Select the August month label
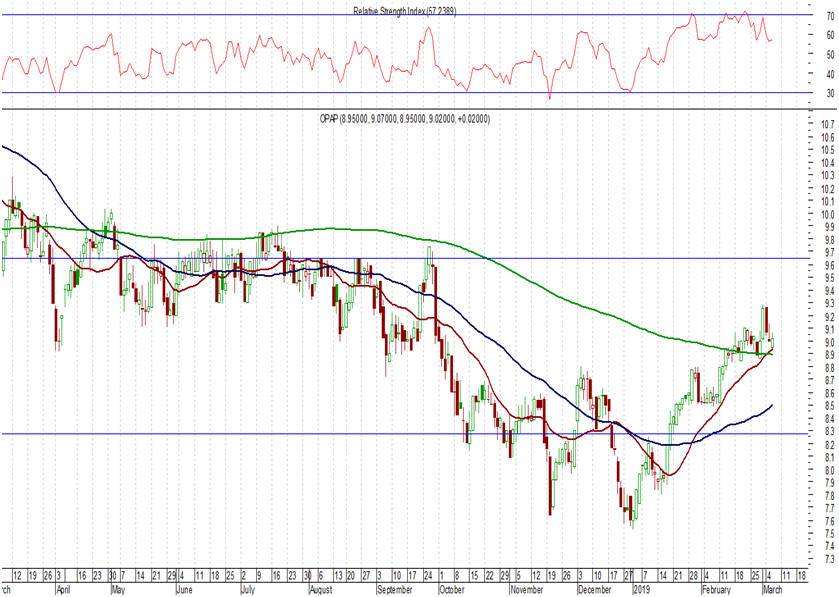The width and height of the screenshot is (839, 597). point(321,590)
